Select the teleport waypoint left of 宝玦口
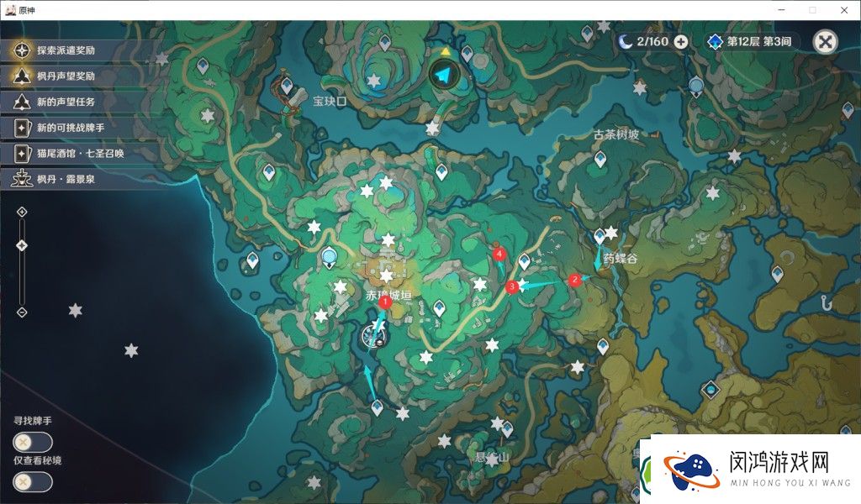This screenshot has width=861, height=504. 287,86
